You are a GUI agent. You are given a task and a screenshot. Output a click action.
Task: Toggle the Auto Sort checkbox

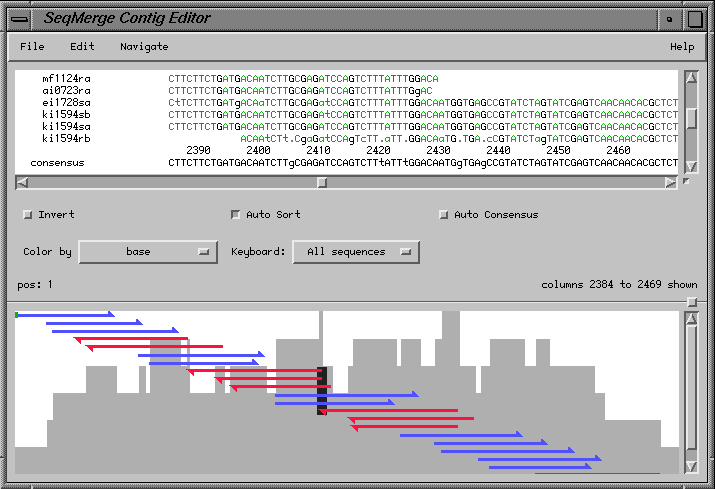(x=236, y=214)
